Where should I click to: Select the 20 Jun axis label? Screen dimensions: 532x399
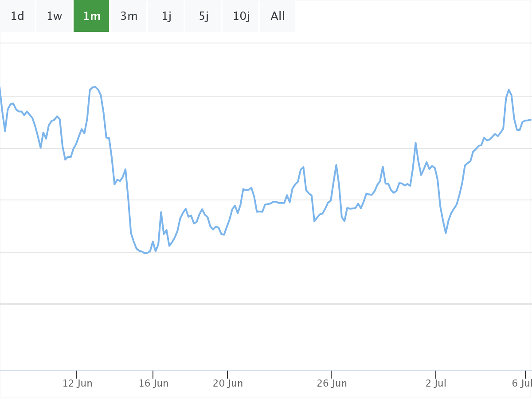point(228,383)
